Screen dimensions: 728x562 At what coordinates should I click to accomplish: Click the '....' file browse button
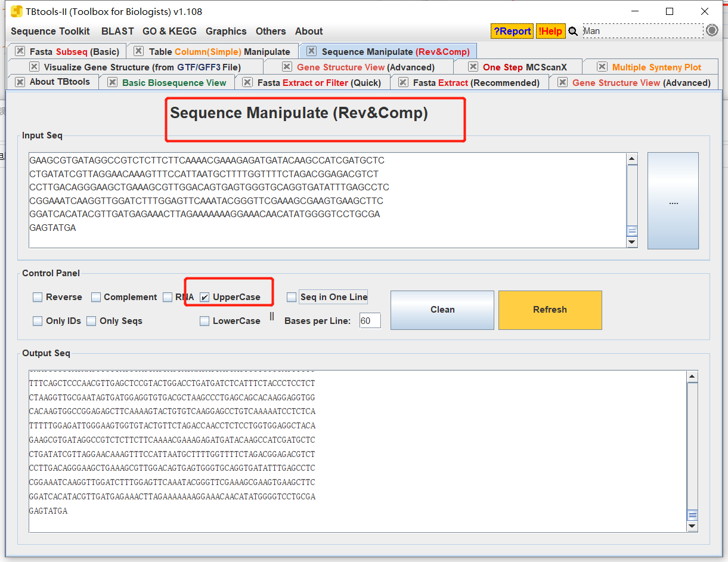point(673,200)
